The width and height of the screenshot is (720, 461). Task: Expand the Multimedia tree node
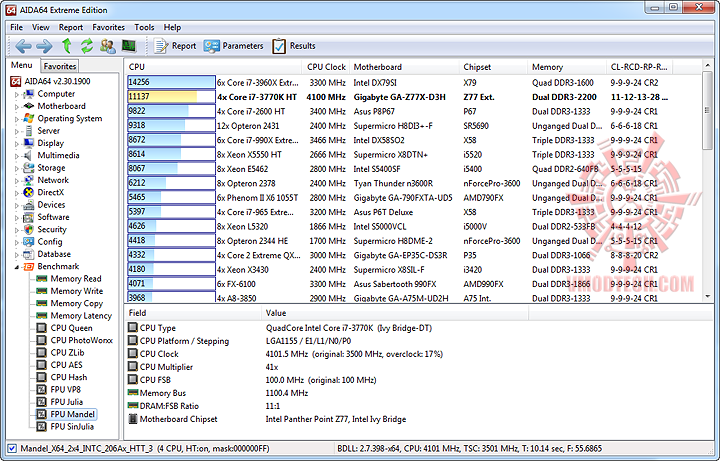tap(17, 156)
